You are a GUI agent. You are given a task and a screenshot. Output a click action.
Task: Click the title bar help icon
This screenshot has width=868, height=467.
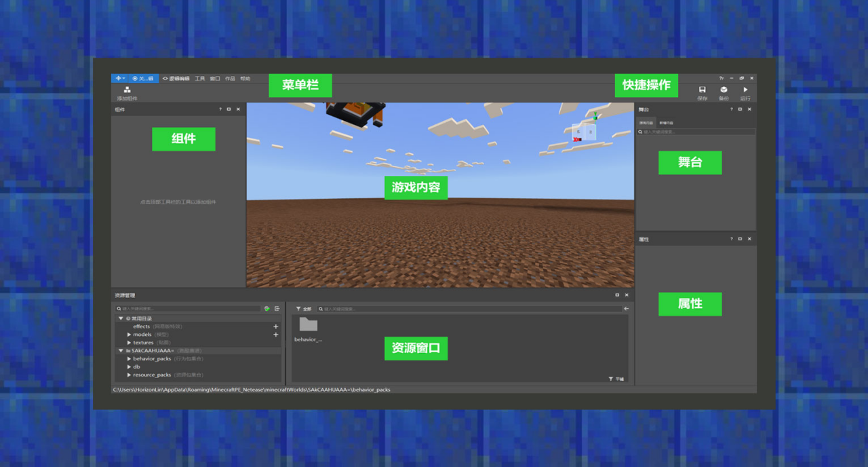coord(722,79)
